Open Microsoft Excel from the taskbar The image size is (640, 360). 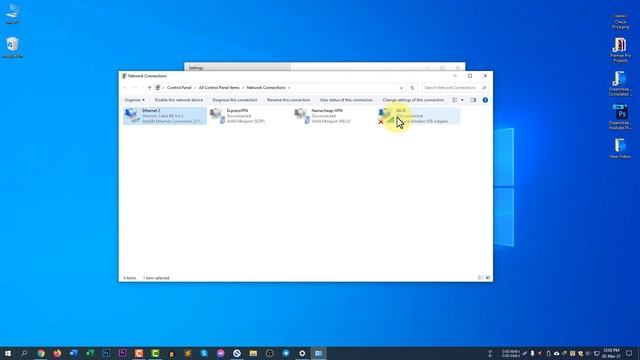pos(90,353)
